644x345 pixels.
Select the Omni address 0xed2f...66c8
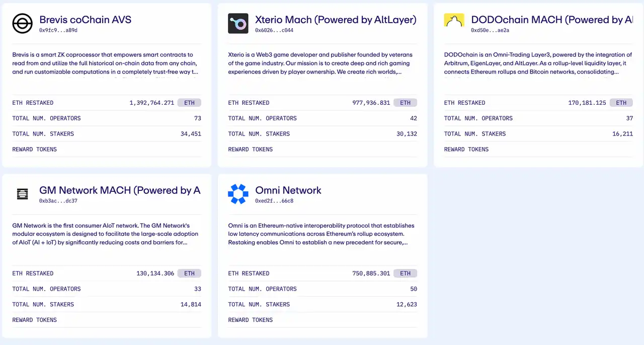point(274,201)
